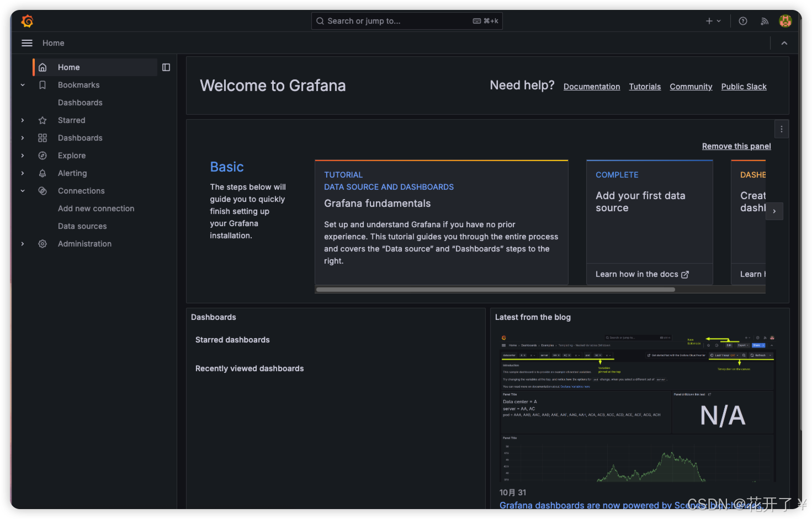812x519 pixels.
Task: Expand the Explore section chevron
Action: tap(23, 156)
